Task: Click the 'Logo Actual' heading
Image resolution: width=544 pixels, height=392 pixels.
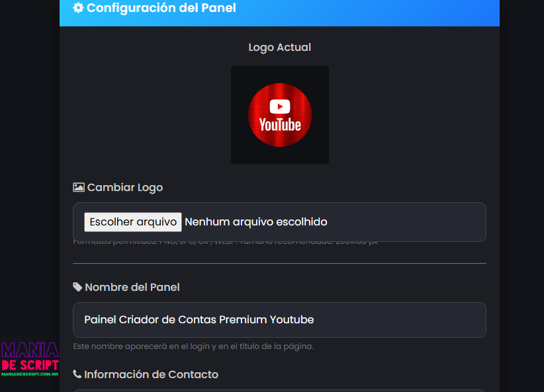Action: pos(280,47)
